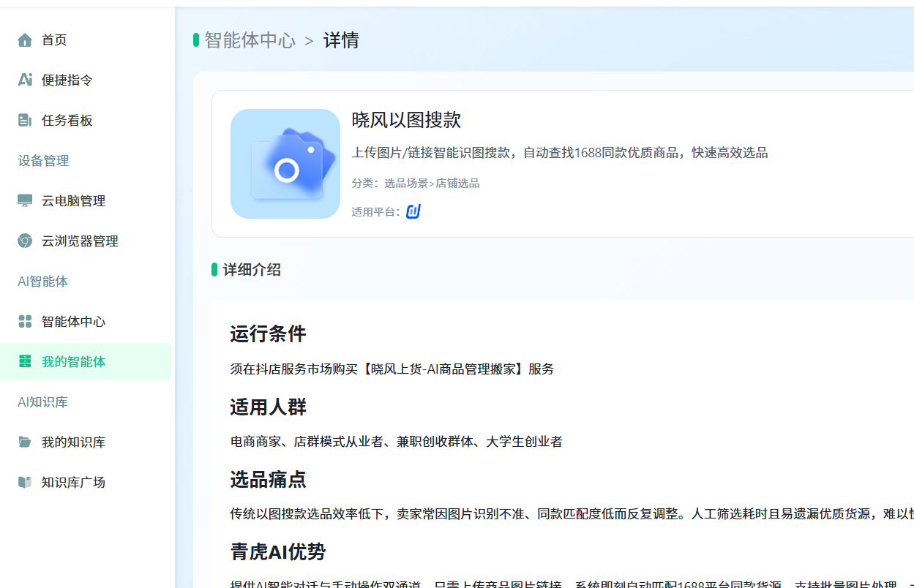Viewport: 914px width, 588px height.
Task: Click the monitor icon beside 云电脑管理
Action: (x=25, y=200)
